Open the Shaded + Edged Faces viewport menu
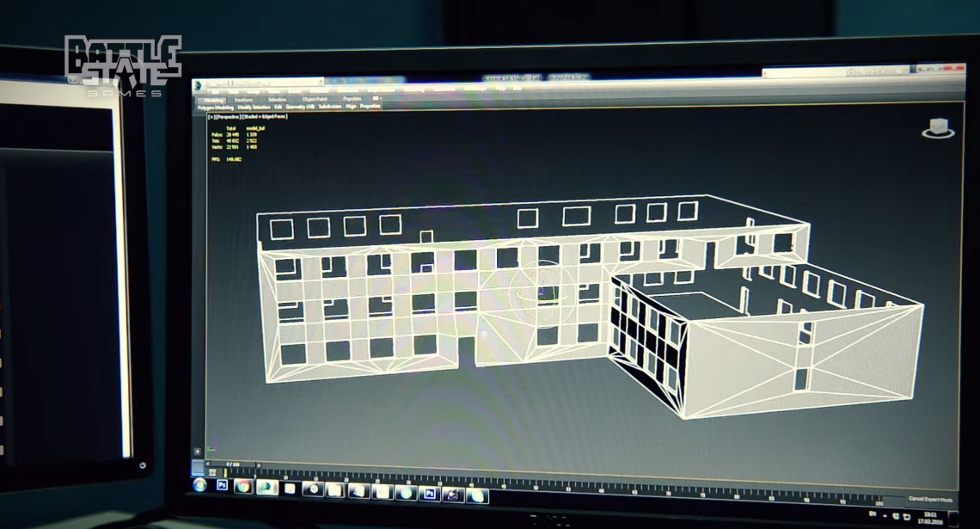 tap(265, 116)
